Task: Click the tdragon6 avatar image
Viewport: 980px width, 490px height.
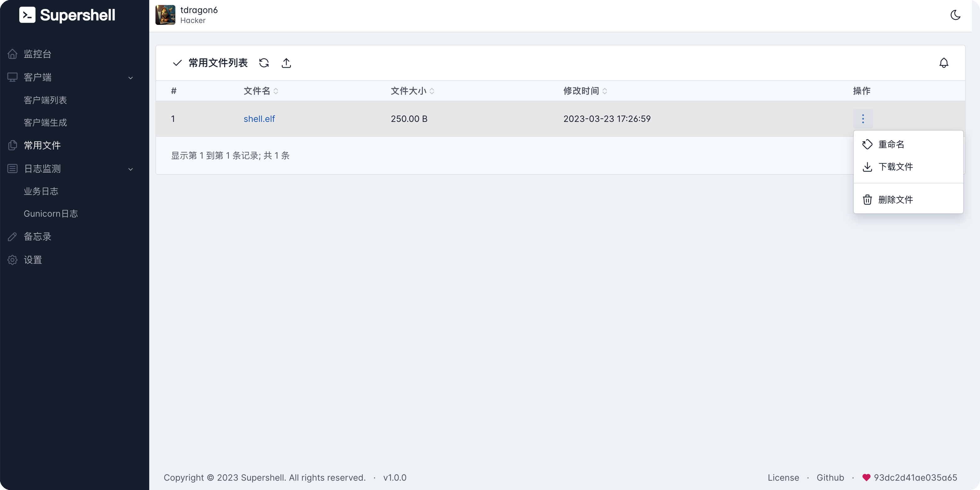Action: [x=165, y=15]
